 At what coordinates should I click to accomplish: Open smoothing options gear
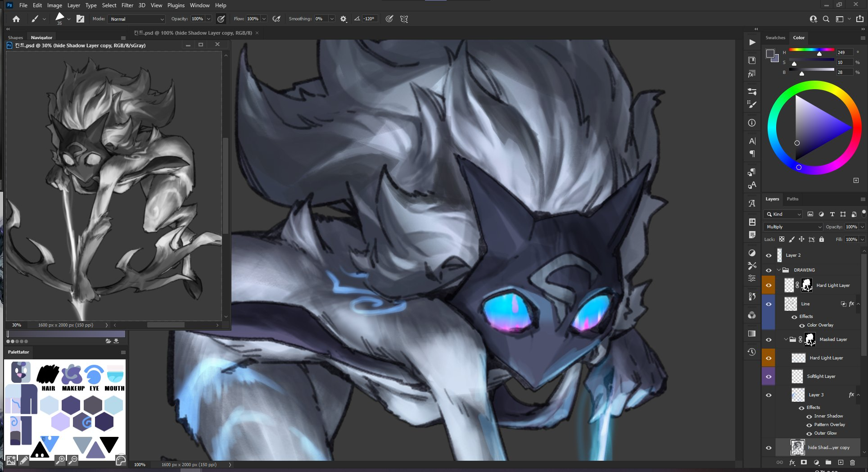pyautogui.click(x=344, y=19)
